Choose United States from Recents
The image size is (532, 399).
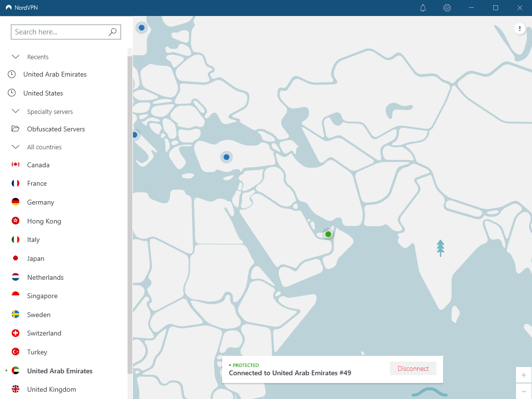(43, 93)
